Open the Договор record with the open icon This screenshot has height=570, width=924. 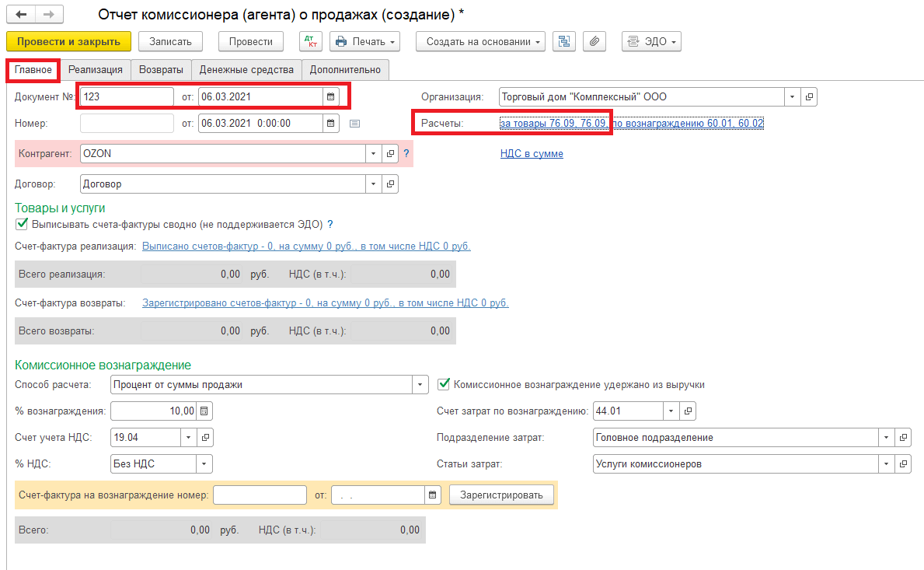pos(390,184)
